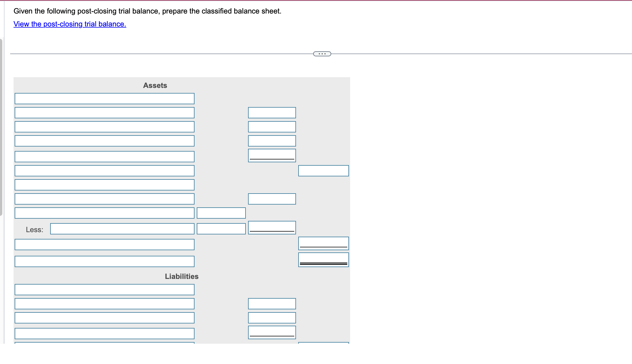Click the amount box beside the third liability

point(271,318)
